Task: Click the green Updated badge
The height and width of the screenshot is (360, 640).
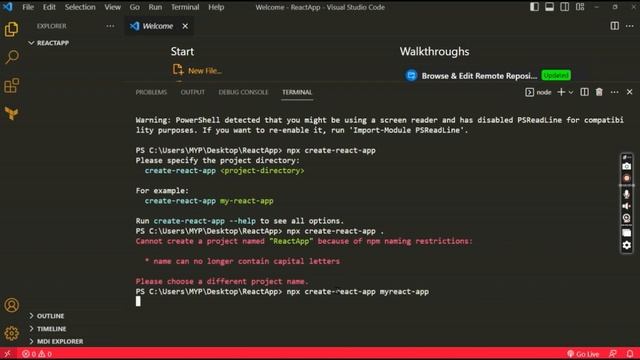Action: [556, 76]
